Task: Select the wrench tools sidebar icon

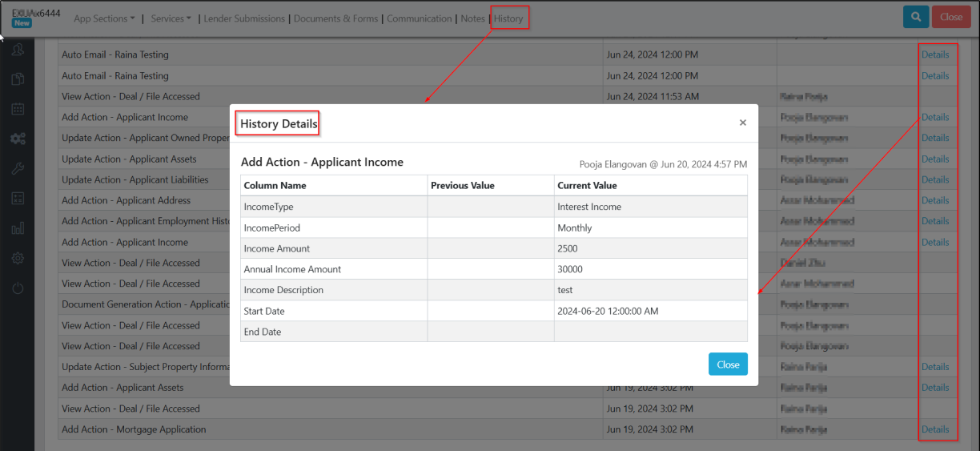Action: (18, 168)
